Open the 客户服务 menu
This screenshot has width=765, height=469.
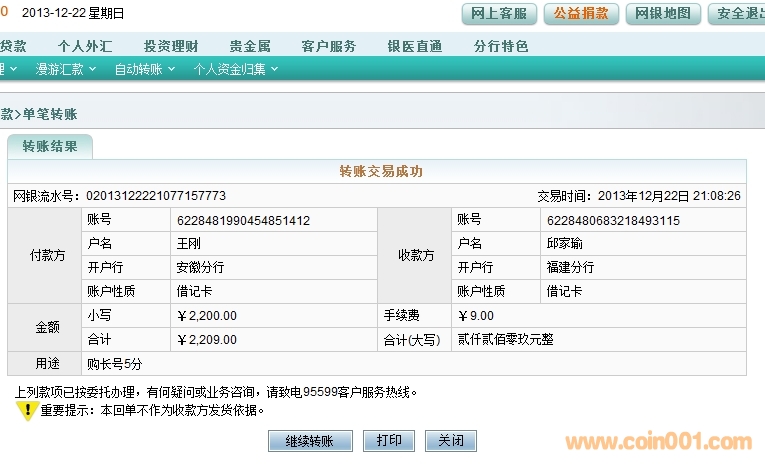(329, 46)
